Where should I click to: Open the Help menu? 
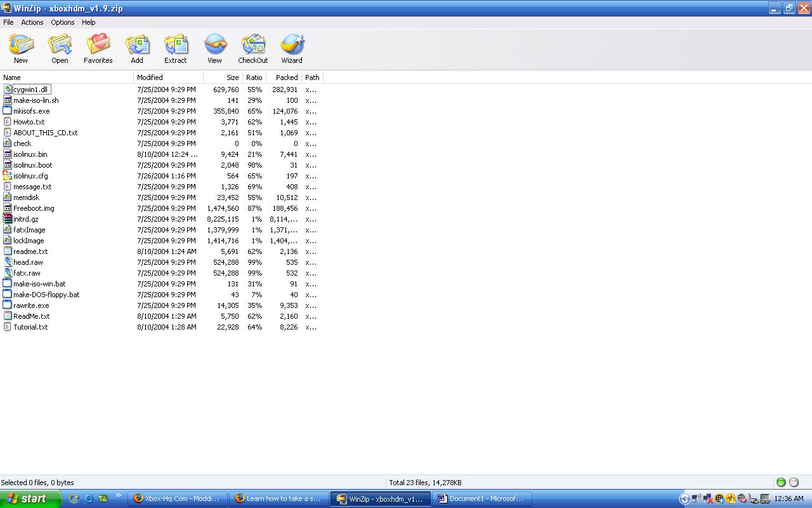(89, 22)
